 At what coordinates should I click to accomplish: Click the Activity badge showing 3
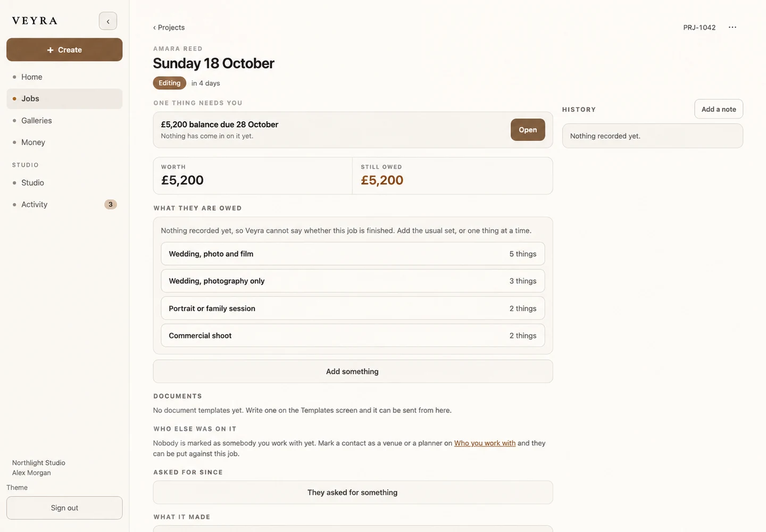point(111,204)
